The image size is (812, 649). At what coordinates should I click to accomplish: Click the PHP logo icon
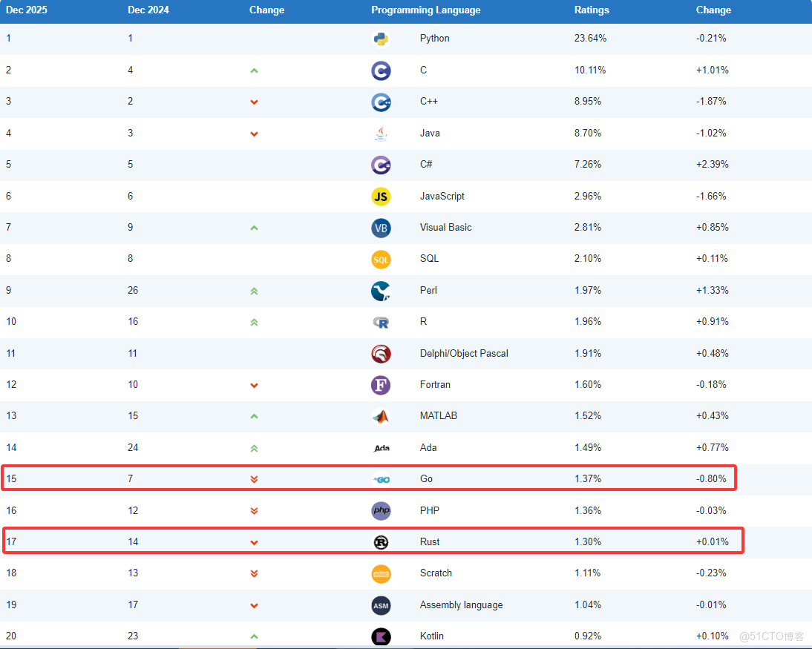[381, 510]
